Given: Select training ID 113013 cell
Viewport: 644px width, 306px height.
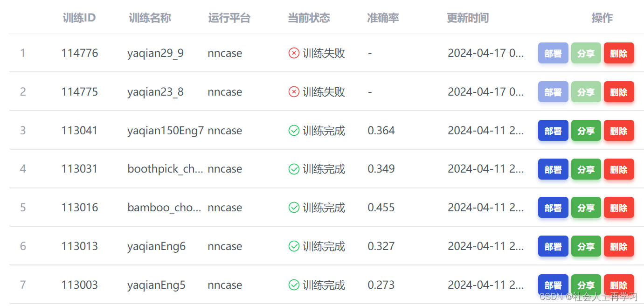Looking at the screenshot, I should point(80,246).
